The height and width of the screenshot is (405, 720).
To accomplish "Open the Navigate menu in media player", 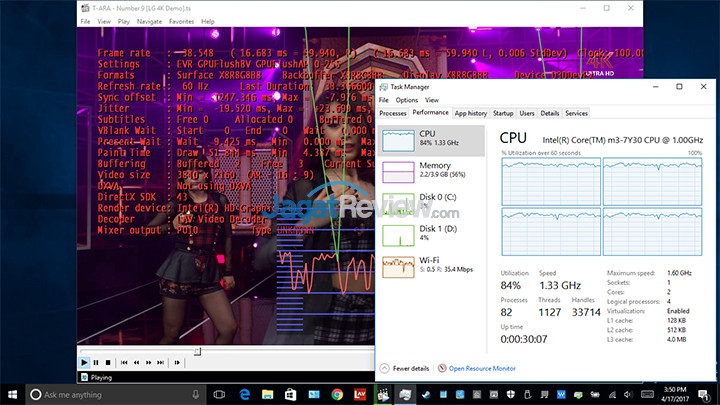I will click(x=149, y=22).
